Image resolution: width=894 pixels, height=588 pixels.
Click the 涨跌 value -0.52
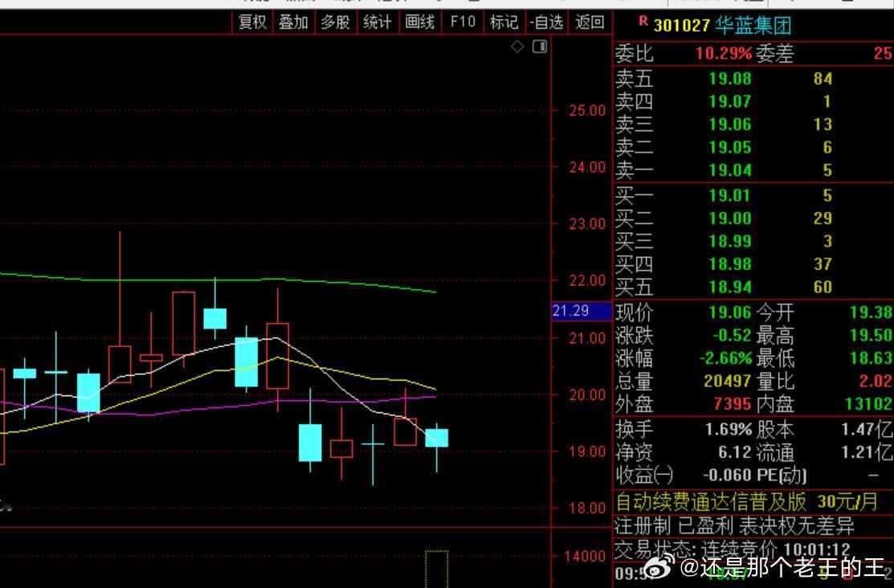tap(732, 335)
